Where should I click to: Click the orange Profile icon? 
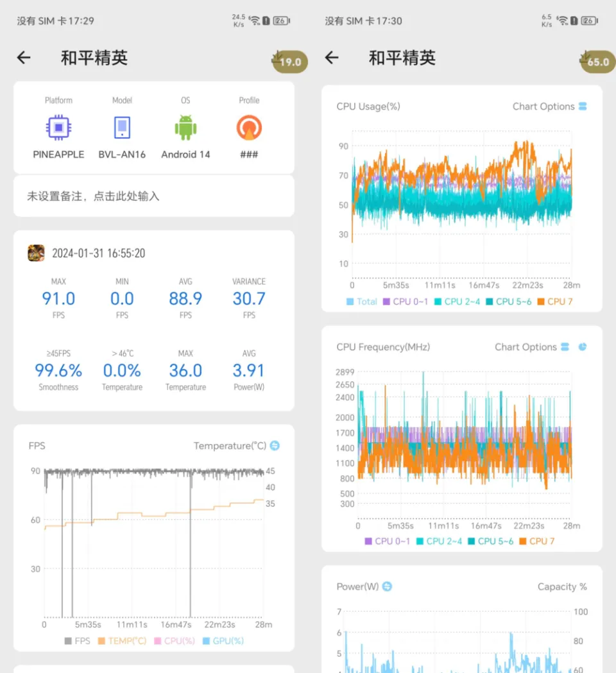[249, 128]
